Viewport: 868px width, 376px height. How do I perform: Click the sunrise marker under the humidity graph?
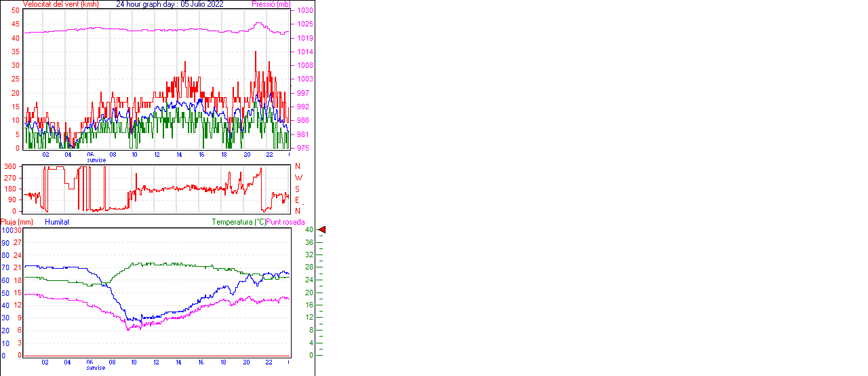(96, 368)
